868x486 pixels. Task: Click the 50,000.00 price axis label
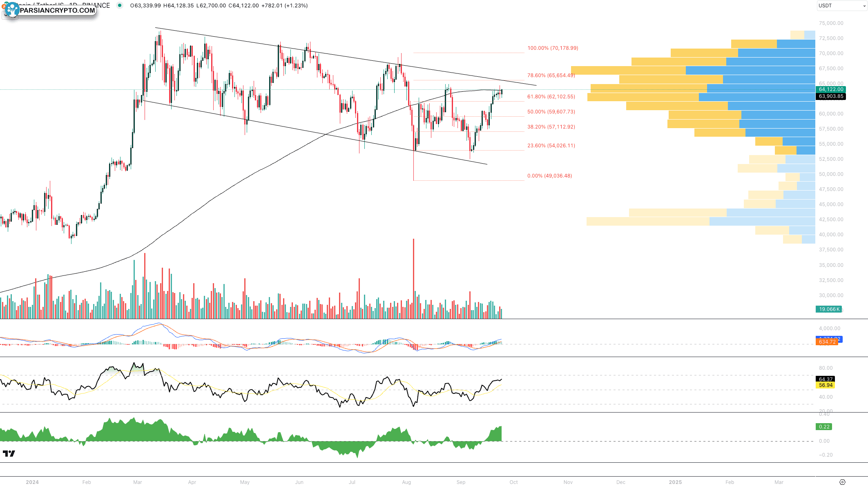831,174
